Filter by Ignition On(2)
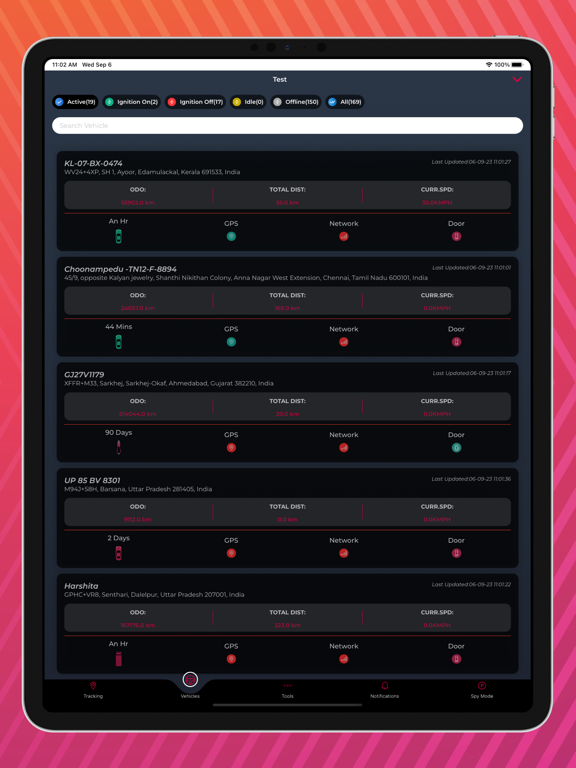Viewport: 576px width, 768px height. click(x=132, y=102)
